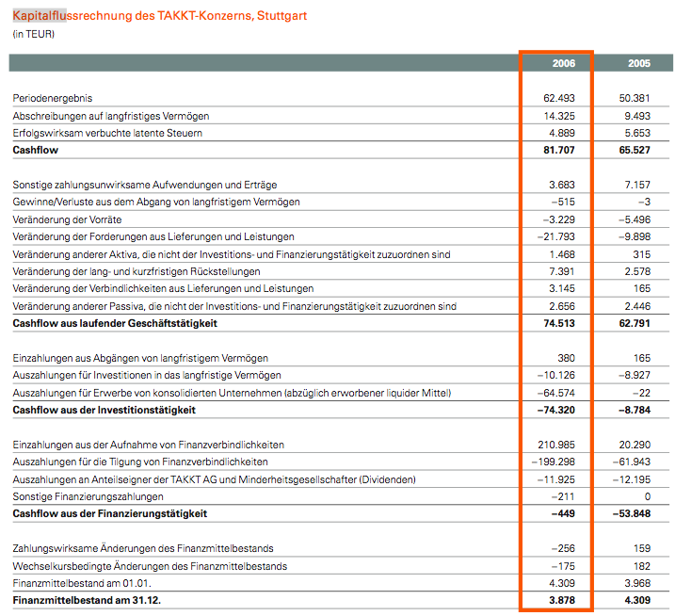The height and width of the screenshot is (616, 691).
Task: Select 'Einzahlungen aus der Aufnahme von Finanzverbindlichkeiten'
Action: click(149, 445)
